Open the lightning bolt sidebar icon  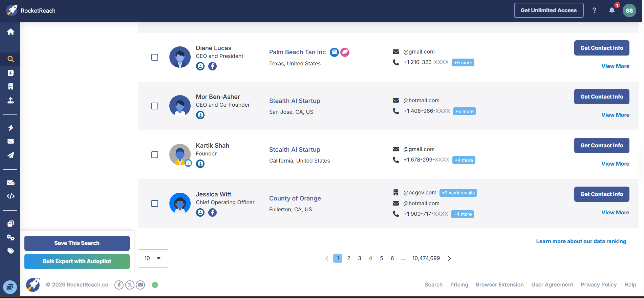pos(10,128)
